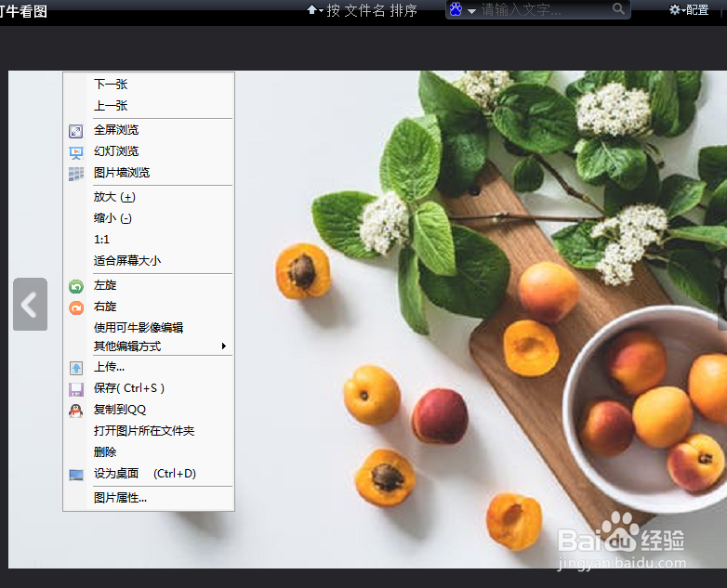Click the purple floppy save icon
This screenshot has width=727, height=588.
76,390
